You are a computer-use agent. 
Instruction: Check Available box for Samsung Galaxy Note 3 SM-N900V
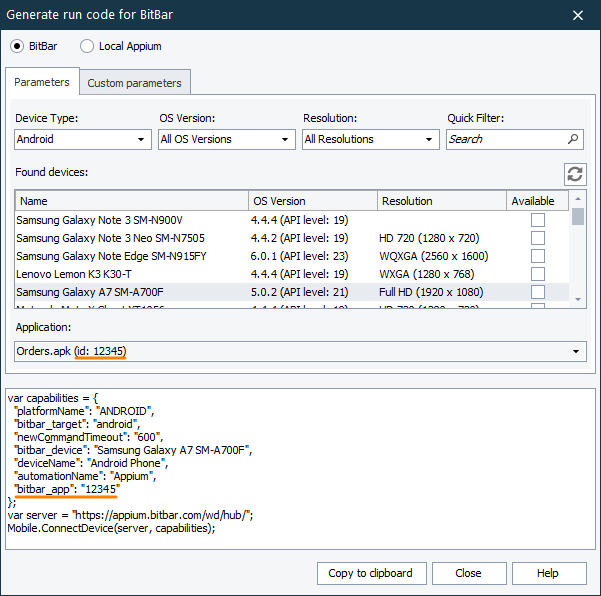[538, 220]
